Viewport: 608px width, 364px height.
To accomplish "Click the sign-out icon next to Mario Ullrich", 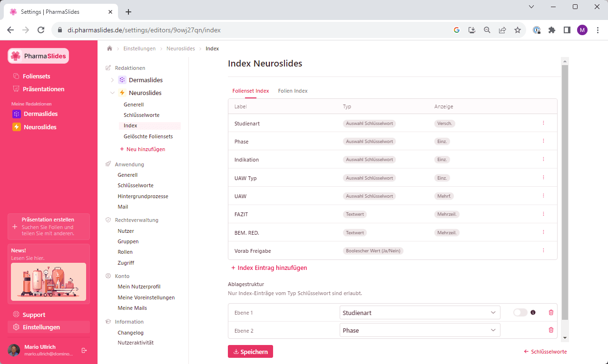I will coord(84,350).
